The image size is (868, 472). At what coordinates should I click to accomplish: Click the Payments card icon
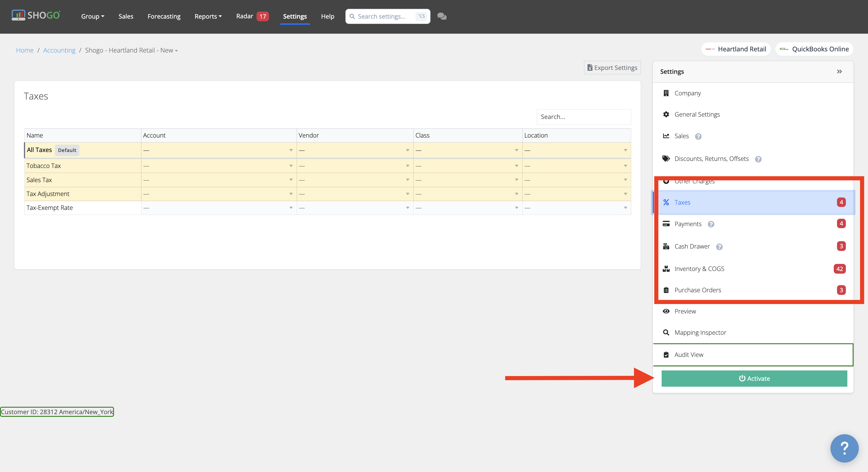(x=666, y=224)
